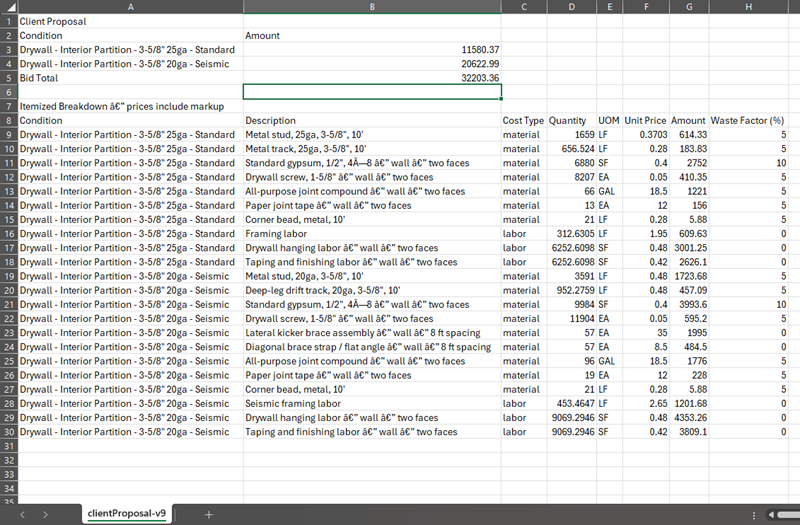Select column H header
This screenshot has height=525, width=800.
[748, 7]
